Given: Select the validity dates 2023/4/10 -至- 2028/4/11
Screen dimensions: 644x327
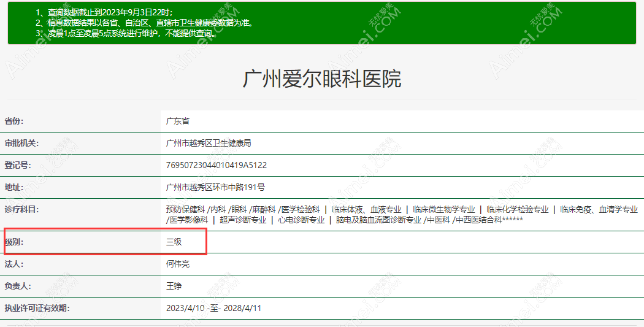Looking at the screenshot, I should click(213, 309).
